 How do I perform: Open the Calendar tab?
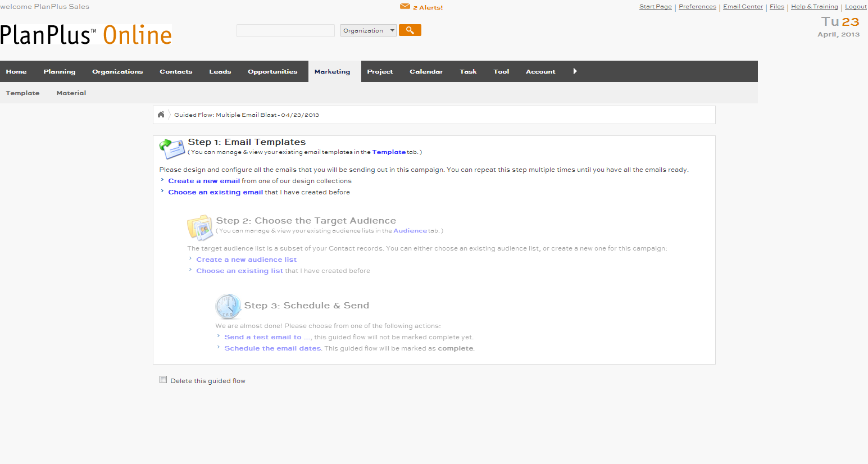(x=426, y=71)
